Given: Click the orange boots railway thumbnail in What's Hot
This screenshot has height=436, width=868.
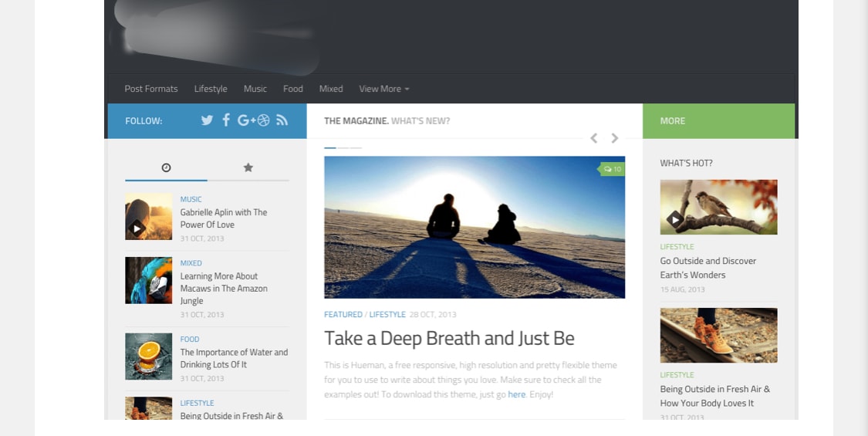Looking at the screenshot, I should click(718, 335).
